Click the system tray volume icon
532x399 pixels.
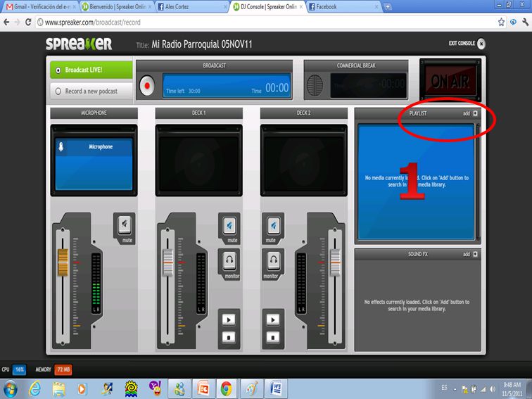point(493,389)
